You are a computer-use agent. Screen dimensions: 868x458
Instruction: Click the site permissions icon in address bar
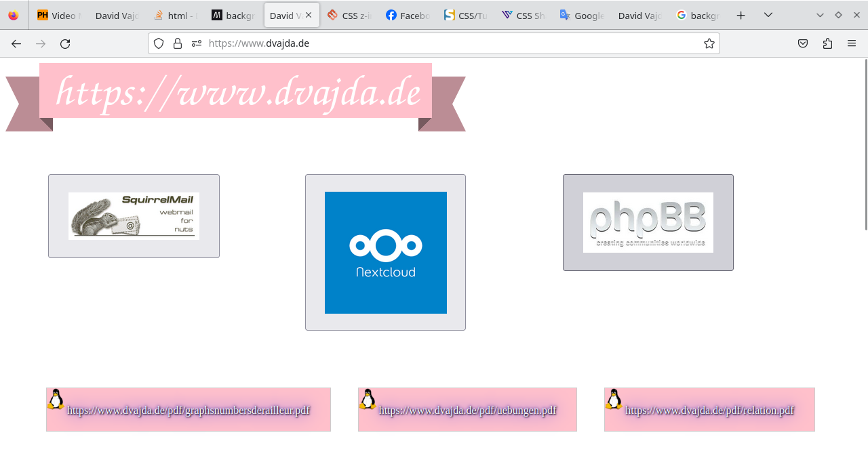[x=197, y=43]
